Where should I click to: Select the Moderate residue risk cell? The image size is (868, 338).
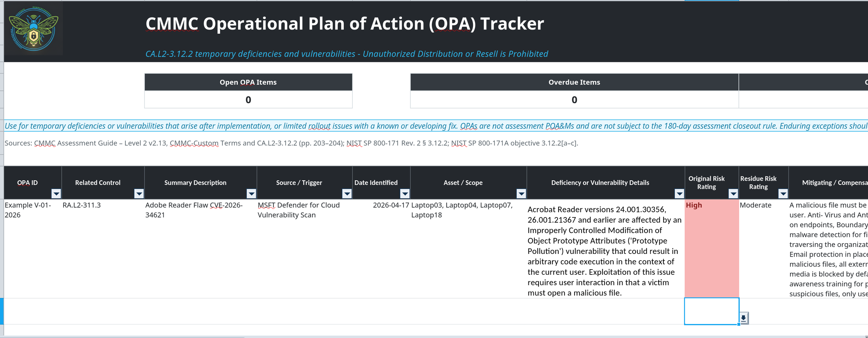tap(763, 248)
